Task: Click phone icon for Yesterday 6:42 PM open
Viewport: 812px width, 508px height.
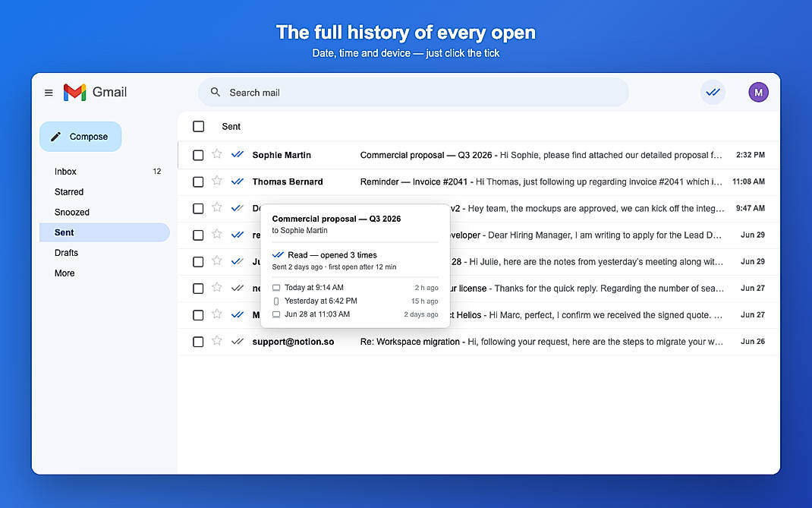Action: click(x=276, y=301)
